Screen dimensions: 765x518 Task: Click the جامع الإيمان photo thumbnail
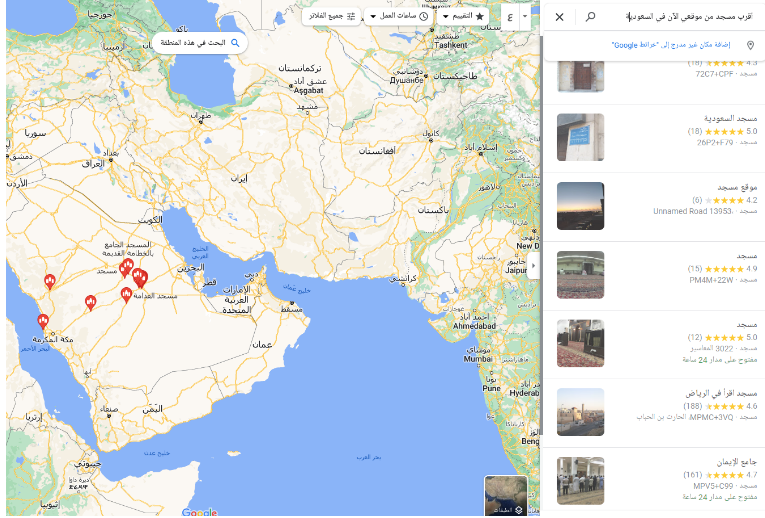tap(581, 481)
